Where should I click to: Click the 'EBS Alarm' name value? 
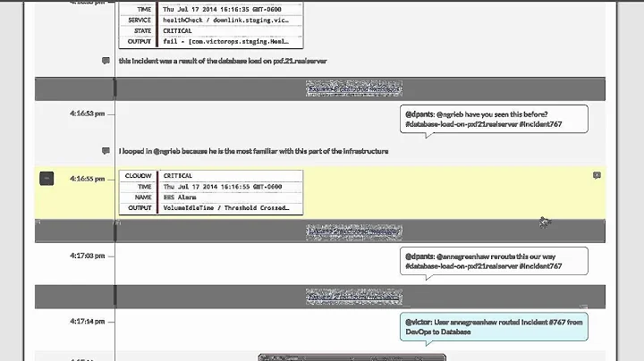coord(180,197)
